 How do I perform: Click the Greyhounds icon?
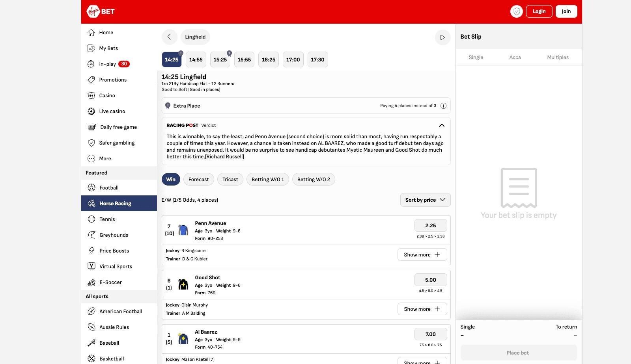click(91, 235)
